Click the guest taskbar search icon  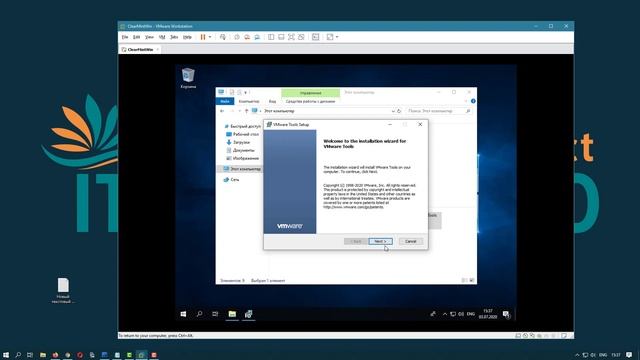pos(199,314)
